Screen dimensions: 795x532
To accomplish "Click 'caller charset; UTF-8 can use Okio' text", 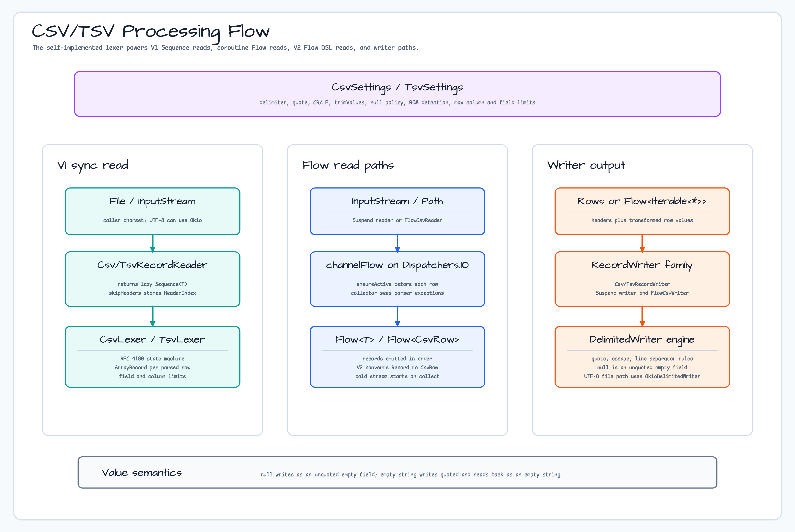I will point(152,221).
